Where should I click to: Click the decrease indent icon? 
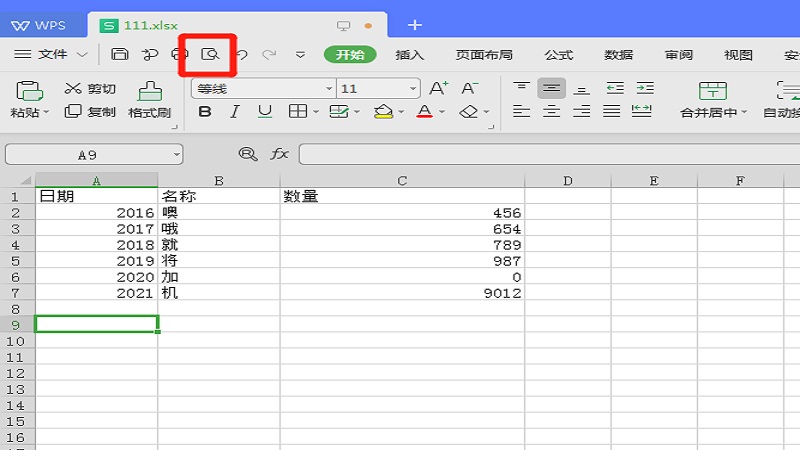pos(615,88)
